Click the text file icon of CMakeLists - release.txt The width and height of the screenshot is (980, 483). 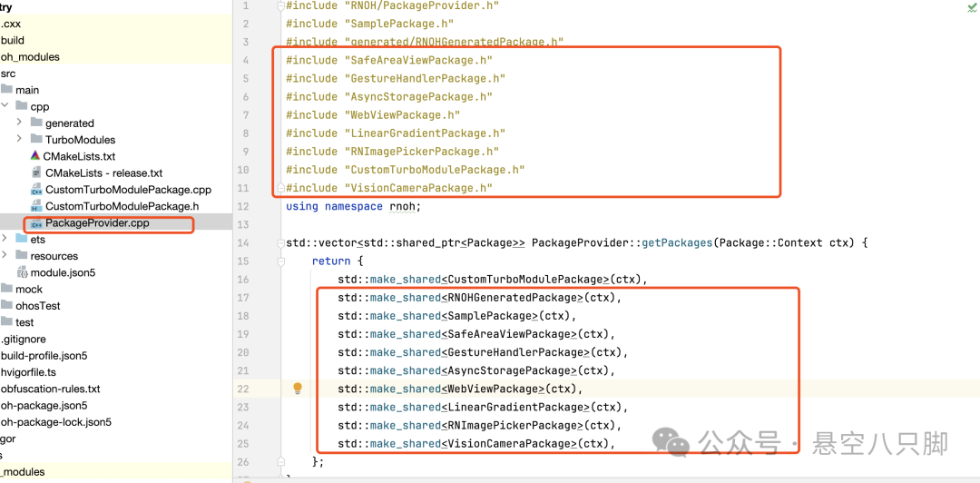(x=36, y=172)
